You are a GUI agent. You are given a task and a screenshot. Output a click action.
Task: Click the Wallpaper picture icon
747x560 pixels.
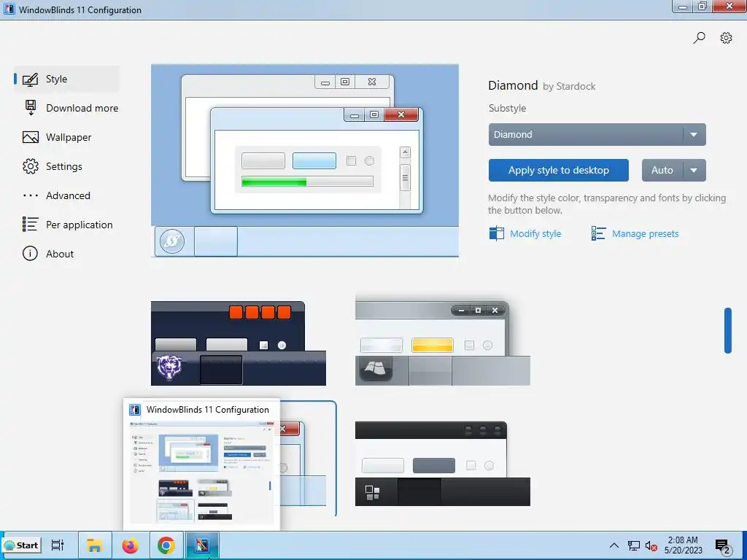coord(31,137)
